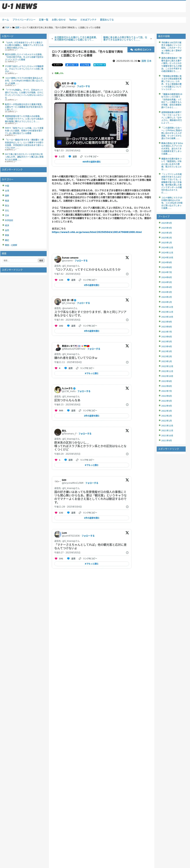The width and height of the screenshot is (190, 868).
Task: Open info icon beside 午後11:28 timestamp
Action: (x=127, y=507)
